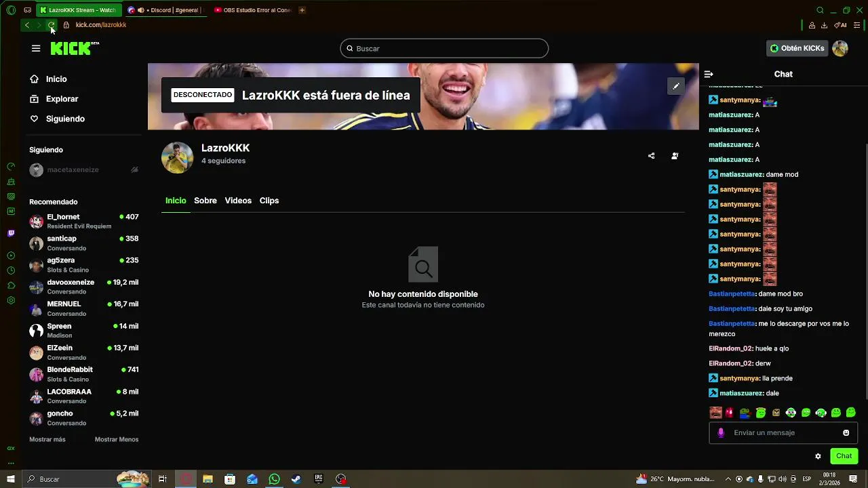The width and height of the screenshot is (868, 488).
Task: Open the OBS Studio taskbar icon
Action: pyautogui.click(x=341, y=479)
